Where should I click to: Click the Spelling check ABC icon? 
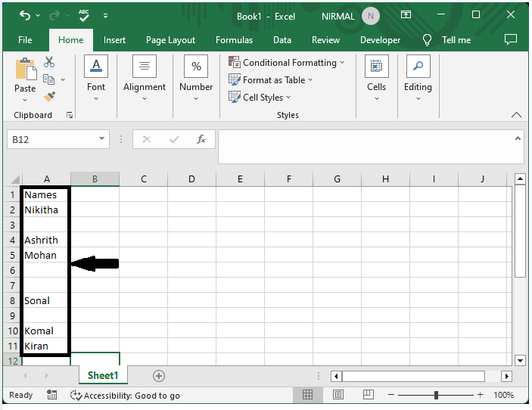[x=84, y=15]
